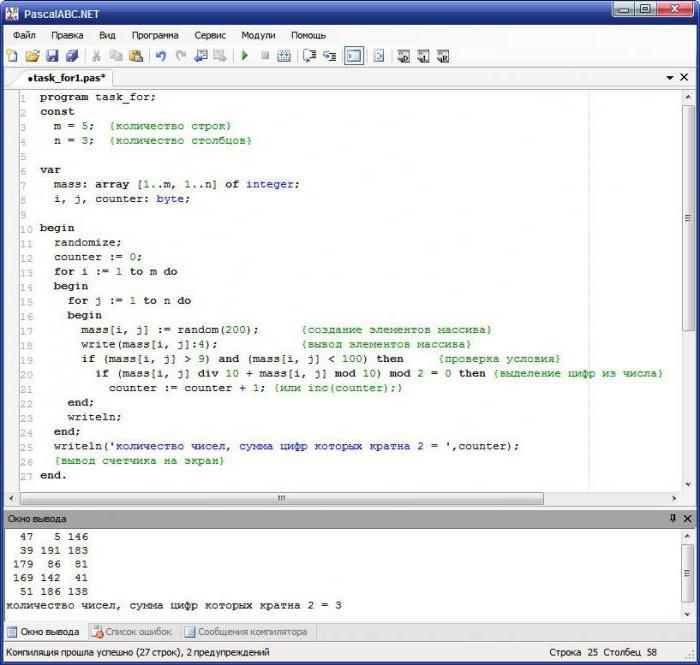The width and height of the screenshot is (700, 665).
Task: Run the program with the green play icon
Action: 245,56
